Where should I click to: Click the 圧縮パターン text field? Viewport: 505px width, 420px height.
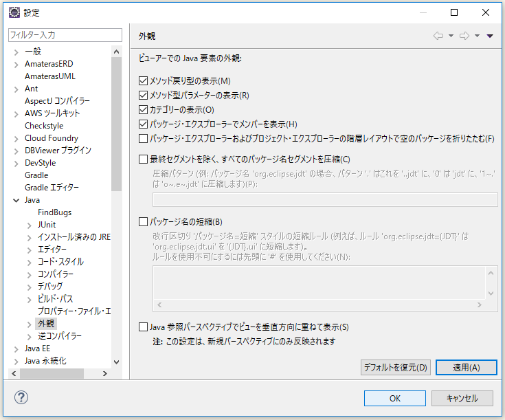325,200
